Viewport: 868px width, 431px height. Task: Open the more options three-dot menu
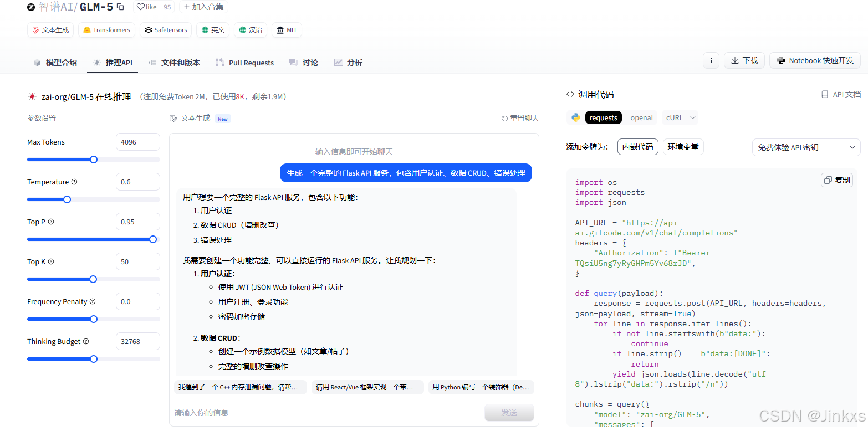711,60
